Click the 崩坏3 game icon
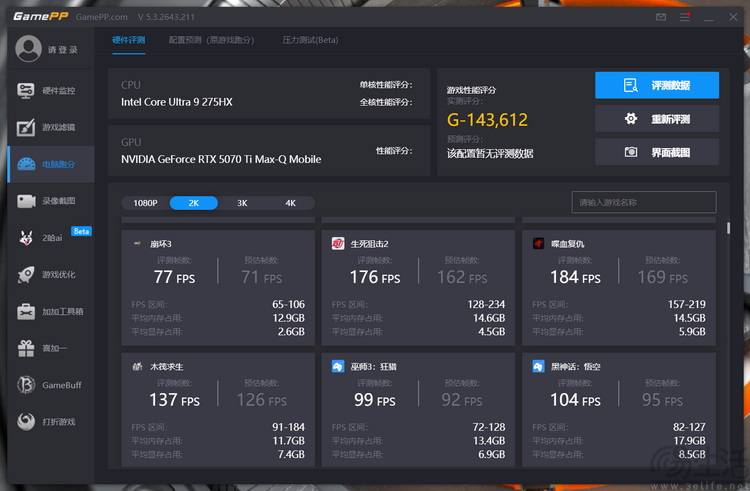The height and width of the screenshot is (491, 750). tap(137, 244)
